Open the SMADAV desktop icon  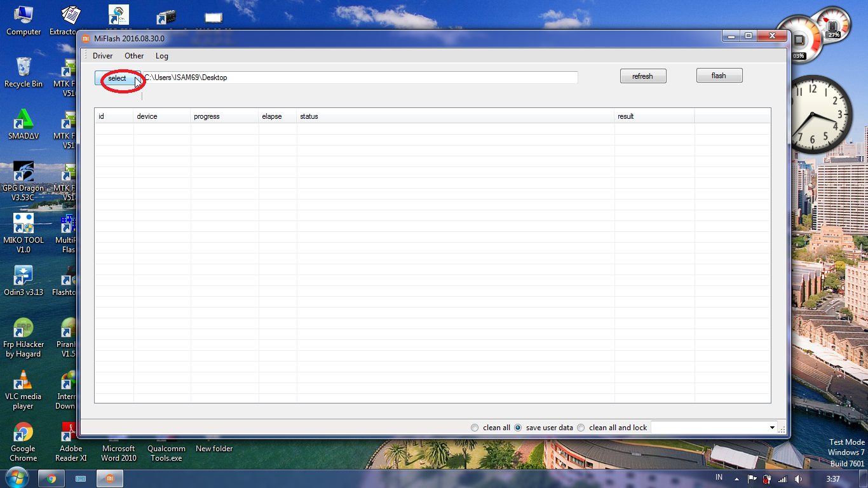click(24, 125)
